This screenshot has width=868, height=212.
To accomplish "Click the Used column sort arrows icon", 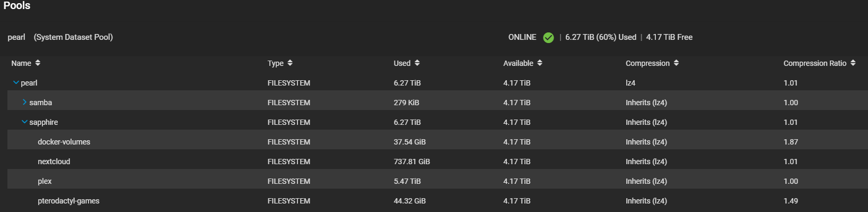I will pos(417,63).
